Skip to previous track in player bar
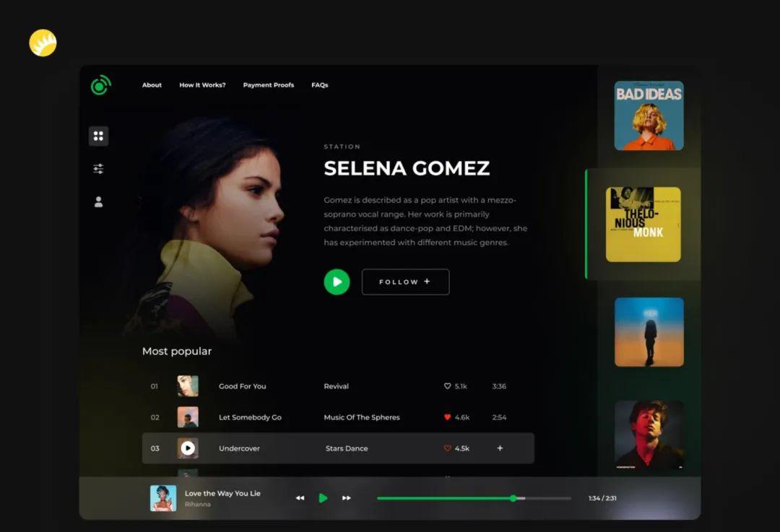Image resolution: width=780 pixels, height=532 pixels. [300, 497]
